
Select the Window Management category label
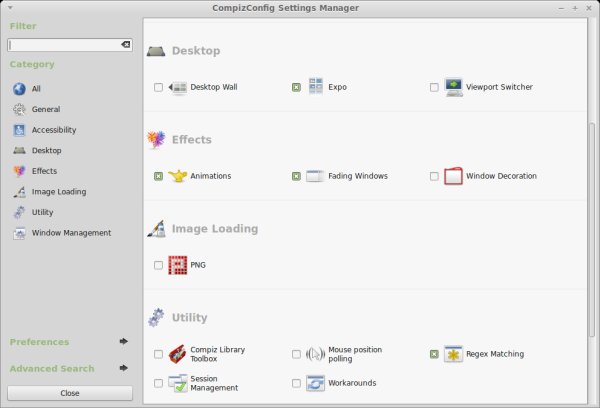[72, 233]
